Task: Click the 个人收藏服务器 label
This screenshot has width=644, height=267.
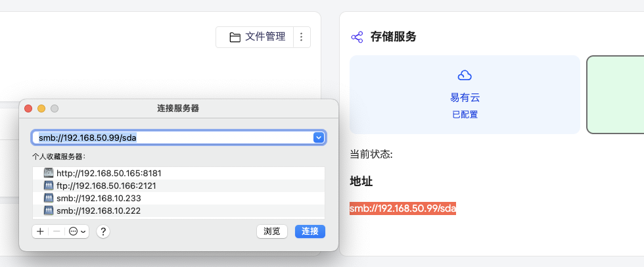Action: (x=59, y=157)
